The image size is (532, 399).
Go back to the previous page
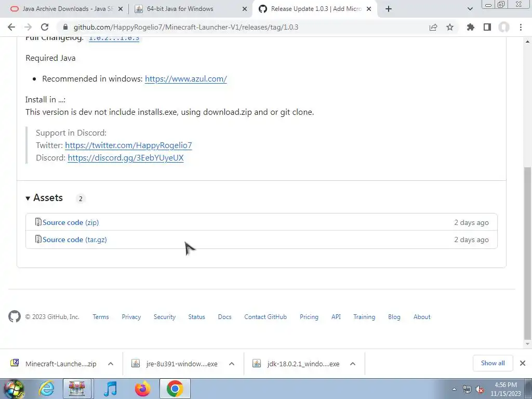[x=11, y=27]
